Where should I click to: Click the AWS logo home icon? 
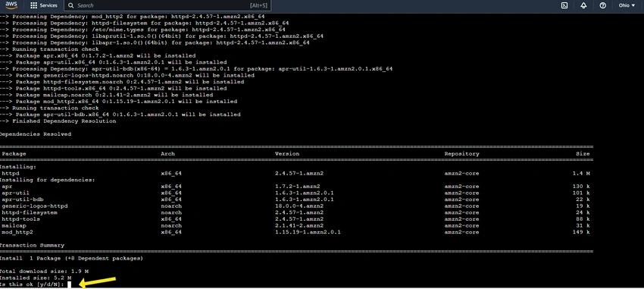pos(11,5)
